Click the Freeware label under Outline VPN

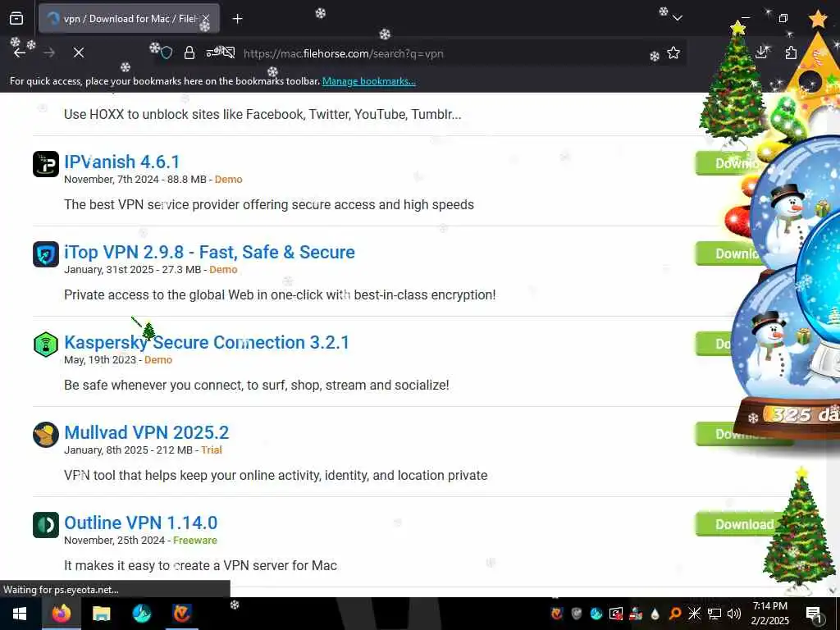tap(195, 541)
